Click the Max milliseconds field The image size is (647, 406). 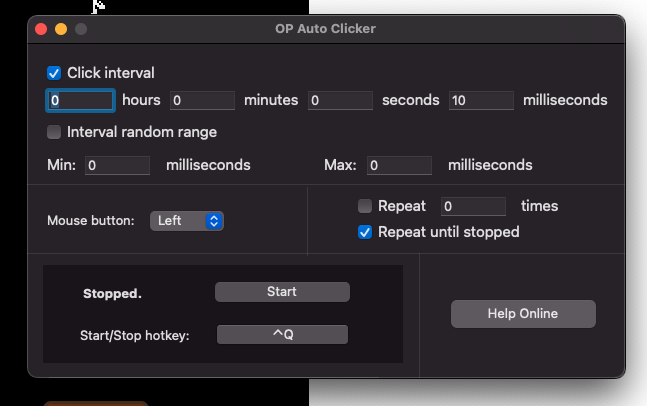coord(399,165)
